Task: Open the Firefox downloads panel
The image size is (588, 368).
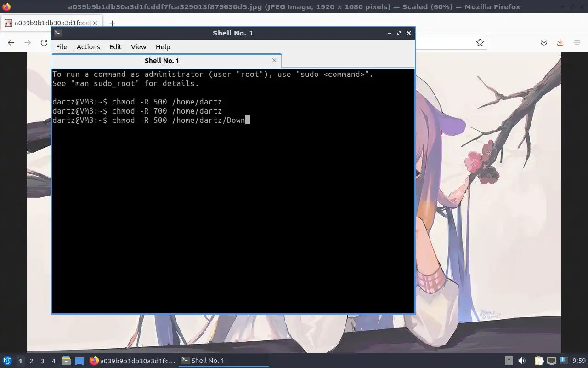Action: (560, 42)
